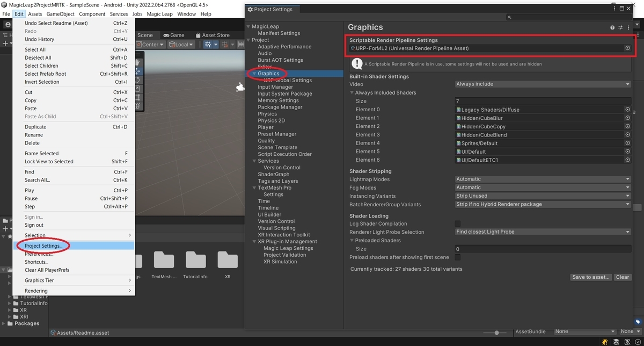Image resolution: width=644 pixels, height=346 pixels.
Task: Open the Assets menu in menu bar
Action: 35,14
